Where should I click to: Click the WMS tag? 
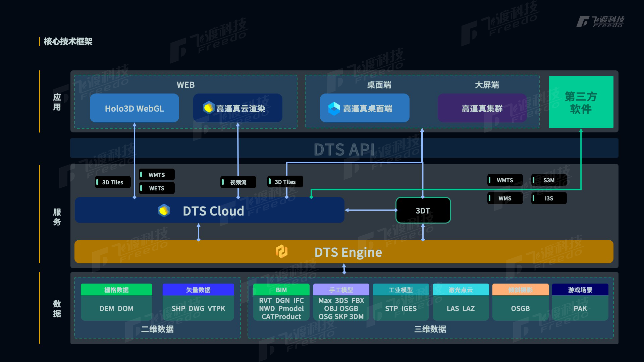point(505,198)
